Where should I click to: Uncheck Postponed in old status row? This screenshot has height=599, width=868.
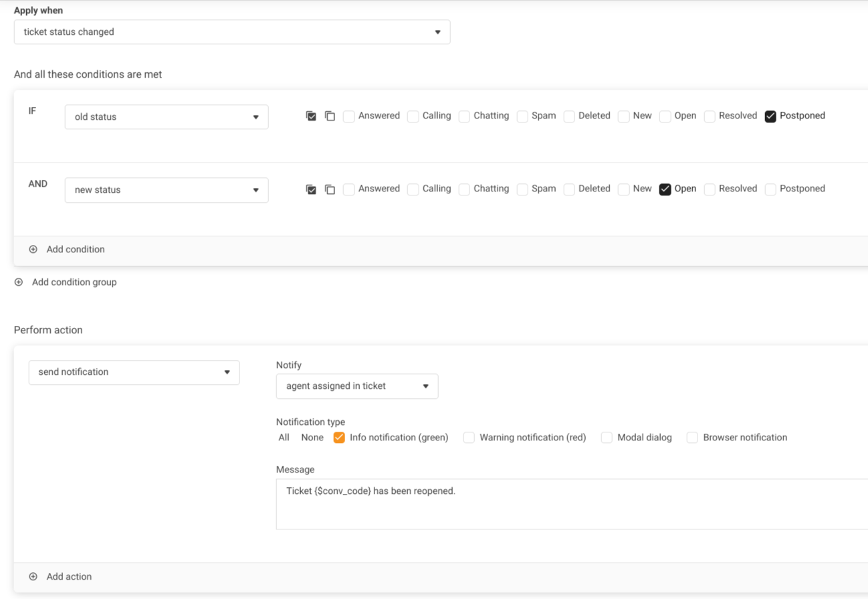[770, 116]
